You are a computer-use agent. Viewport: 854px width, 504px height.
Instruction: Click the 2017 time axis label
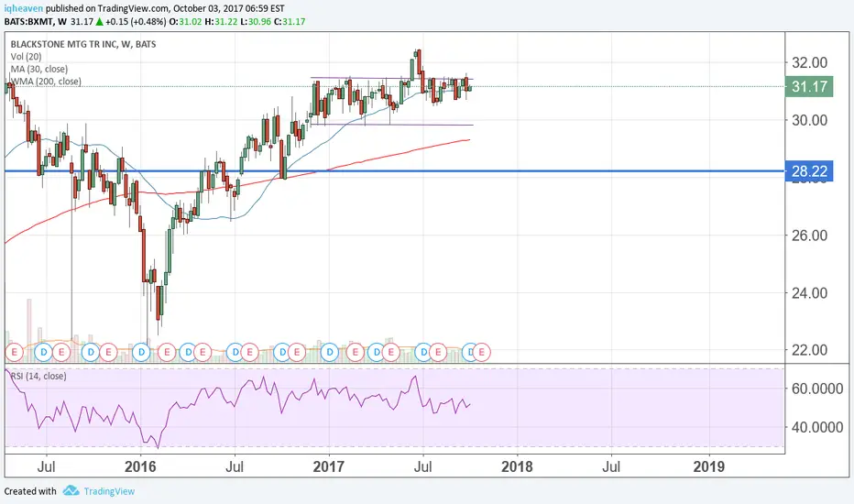tap(328, 467)
